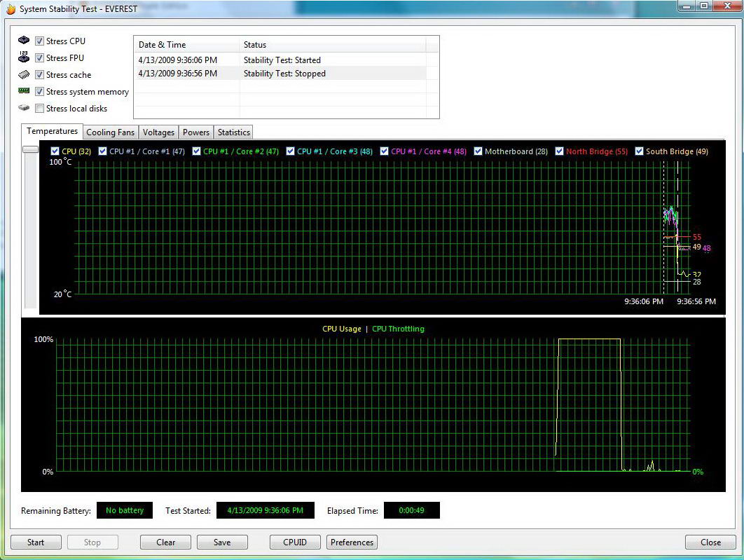744x560 pixels.
Task: Enable the Stress local disks checkbox
Action: 39,108
